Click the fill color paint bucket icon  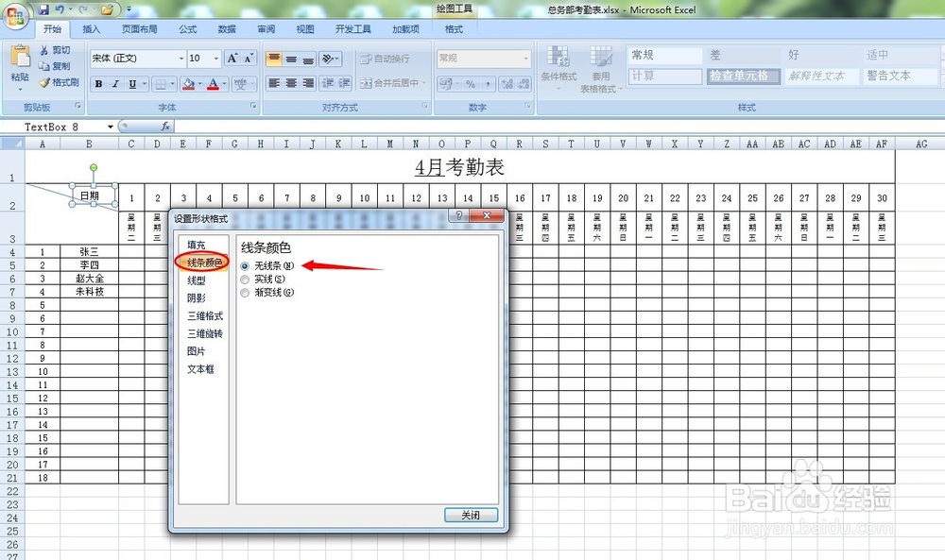pos(188,84)
